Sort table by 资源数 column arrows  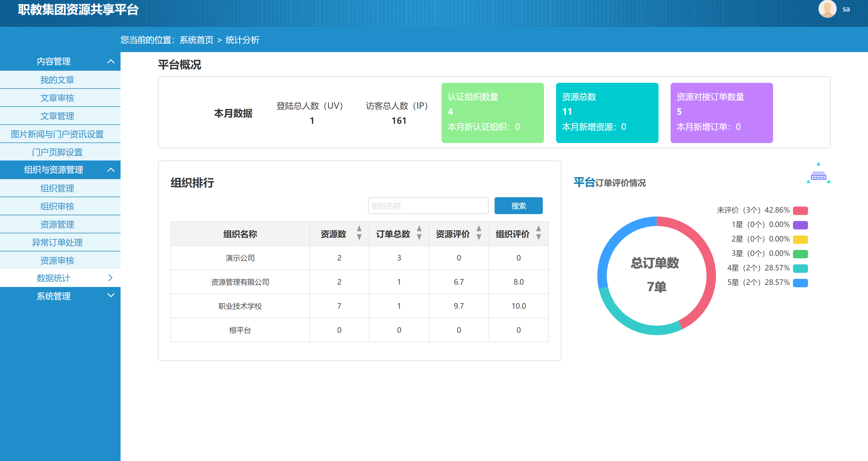359,233
